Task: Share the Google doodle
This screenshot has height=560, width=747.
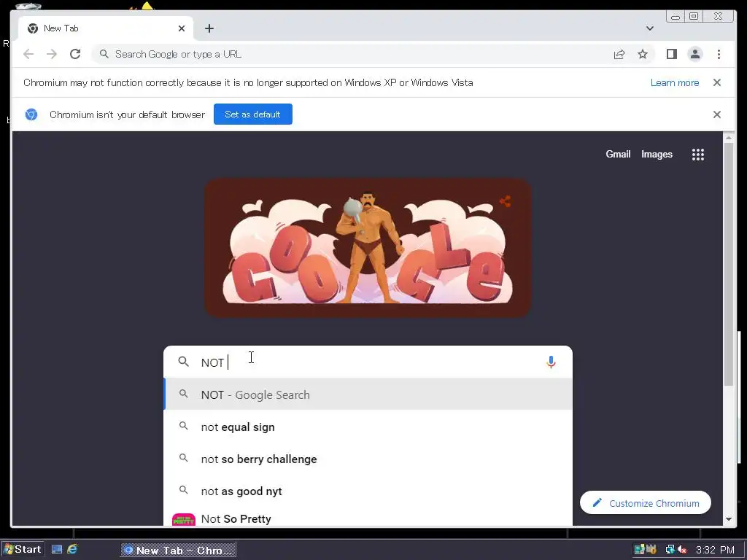Action: 506,201
